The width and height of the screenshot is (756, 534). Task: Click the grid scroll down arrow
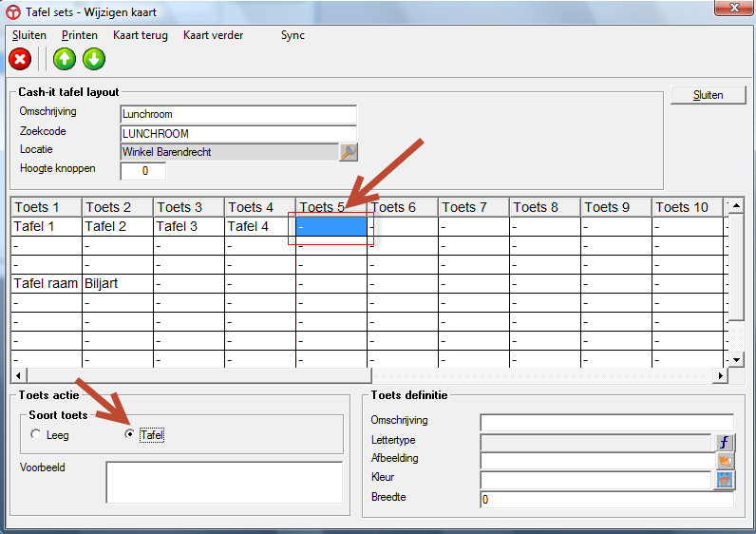[736, 359]
